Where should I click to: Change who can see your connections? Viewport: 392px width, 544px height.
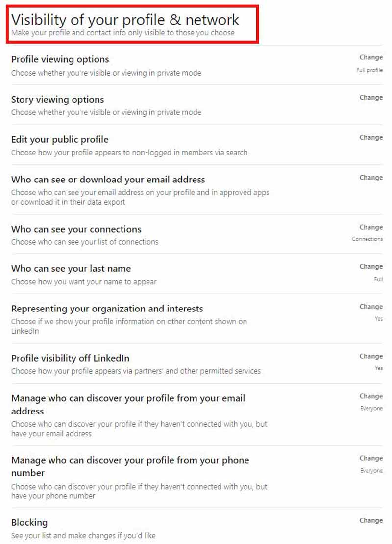click(370, 227)
